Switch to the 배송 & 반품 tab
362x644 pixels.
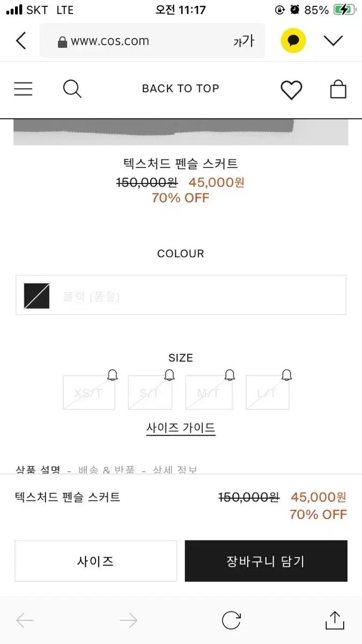click(106, 470)
